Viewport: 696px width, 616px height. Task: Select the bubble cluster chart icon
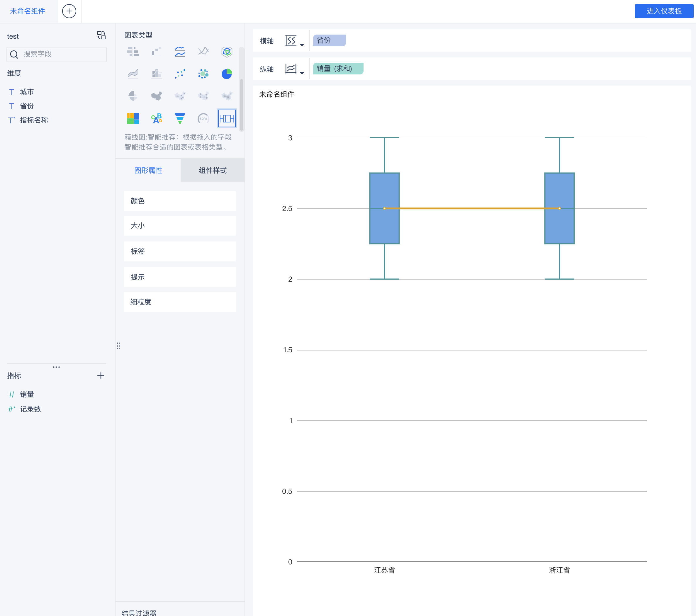point(203,74)
